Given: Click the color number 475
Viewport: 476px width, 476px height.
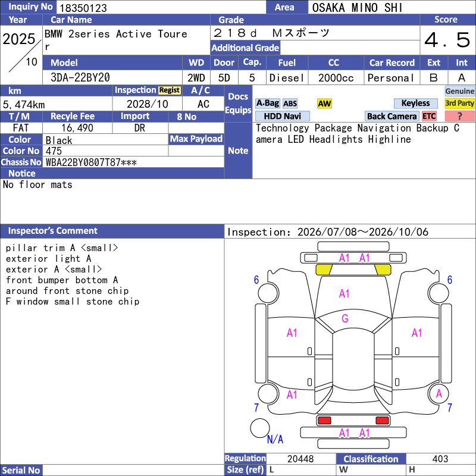Looking at the screenshot, I should pos(54,151).
